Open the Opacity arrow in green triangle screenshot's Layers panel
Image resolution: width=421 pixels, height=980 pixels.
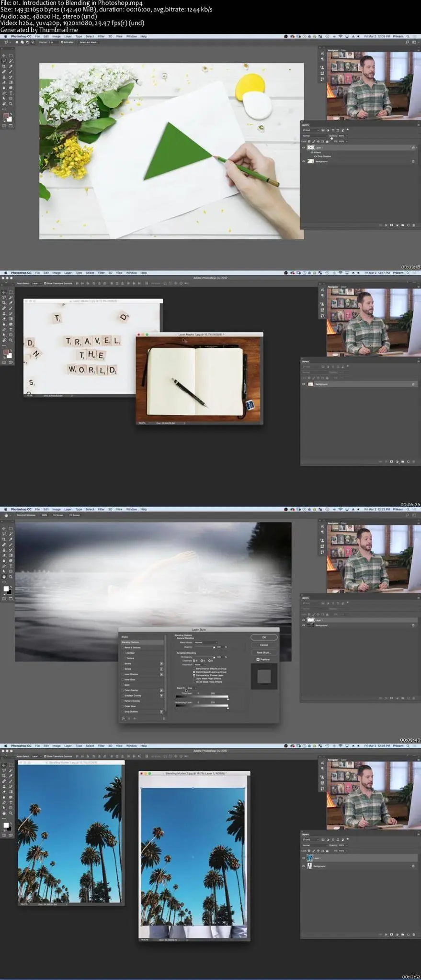tap(346, 136)
